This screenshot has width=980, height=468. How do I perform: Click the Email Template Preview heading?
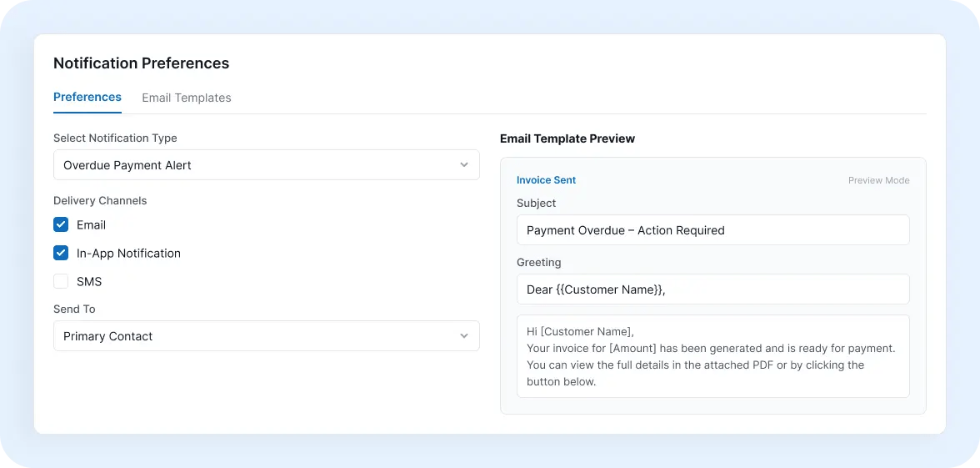click(x=567, y=138)
